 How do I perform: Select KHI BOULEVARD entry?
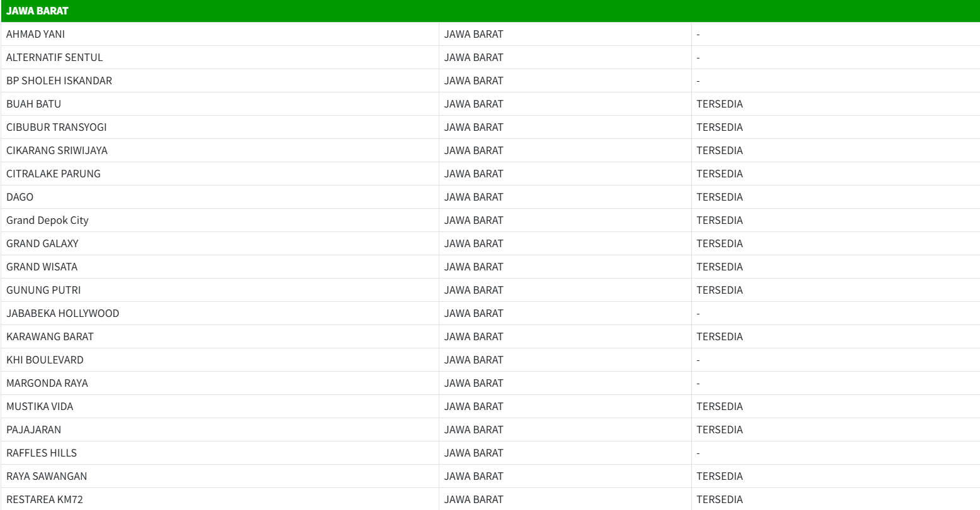(x=45, y=360)
